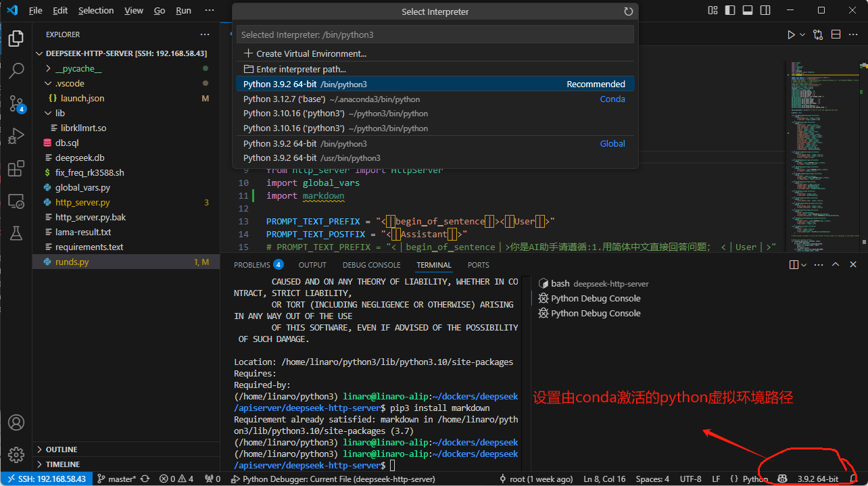Viewport: 868px width, 486px height.
Task: Open the Accounts menu icon
Action: pos(16,422)
